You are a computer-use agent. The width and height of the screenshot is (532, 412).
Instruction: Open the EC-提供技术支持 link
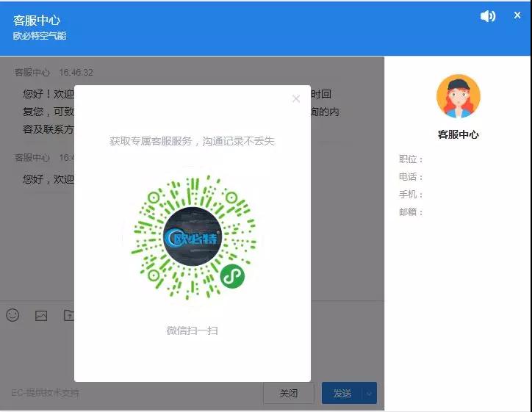click(45, 393)
